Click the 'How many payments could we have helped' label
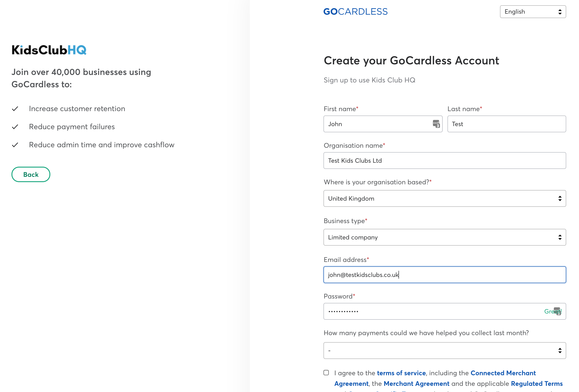 pyautogui.click(x=426, y=333)
